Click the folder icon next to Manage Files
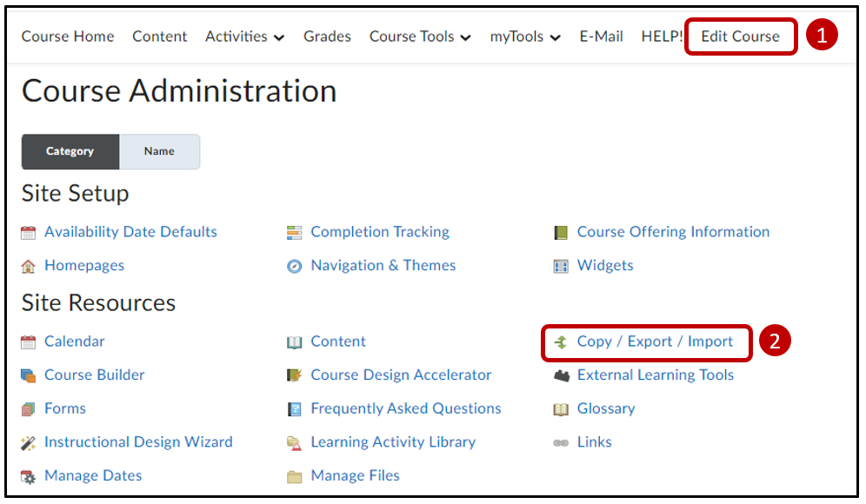This screenshot has width=866, height=504. click(x=295, y=476)
